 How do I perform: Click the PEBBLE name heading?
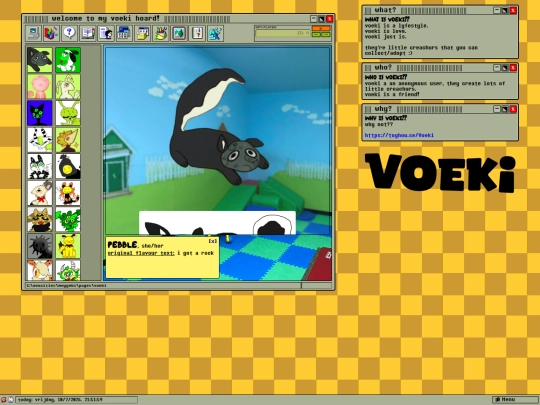(x=122, y=245)
